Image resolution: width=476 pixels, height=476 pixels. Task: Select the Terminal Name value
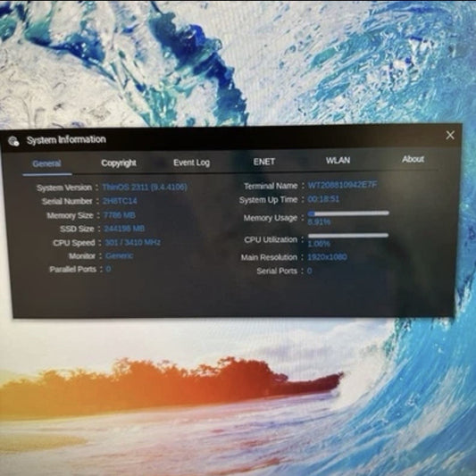tap(342, 185)
